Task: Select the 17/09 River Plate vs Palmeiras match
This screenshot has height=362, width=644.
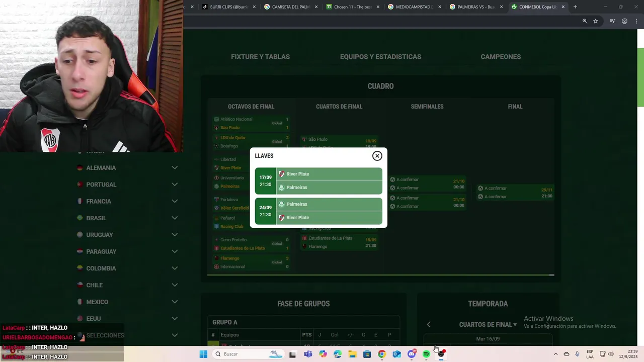Action: tap(318, 181)
